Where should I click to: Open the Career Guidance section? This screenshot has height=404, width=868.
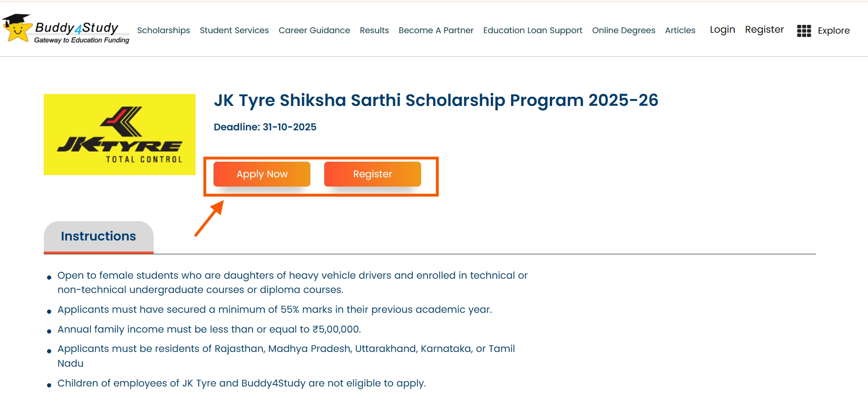point(314,30)
